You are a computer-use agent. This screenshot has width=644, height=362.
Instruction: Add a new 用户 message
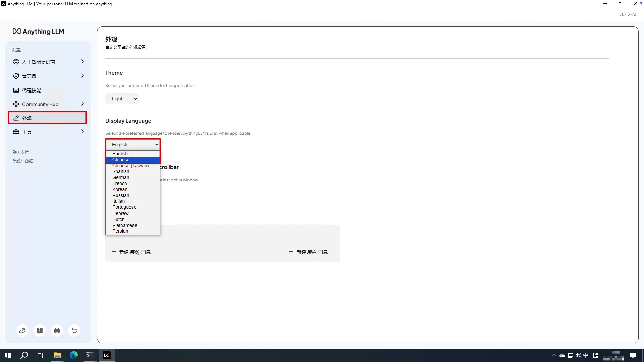308,252
